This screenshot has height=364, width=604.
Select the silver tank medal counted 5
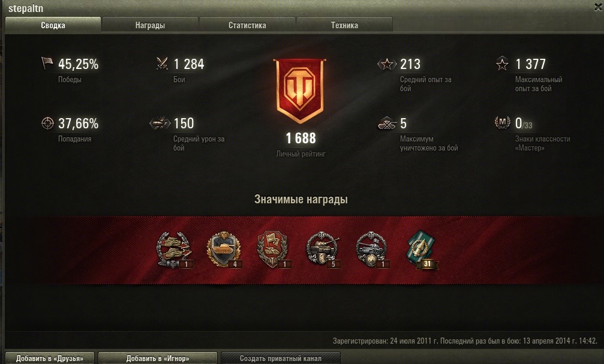pyautogui.click(x=323, y=249)
